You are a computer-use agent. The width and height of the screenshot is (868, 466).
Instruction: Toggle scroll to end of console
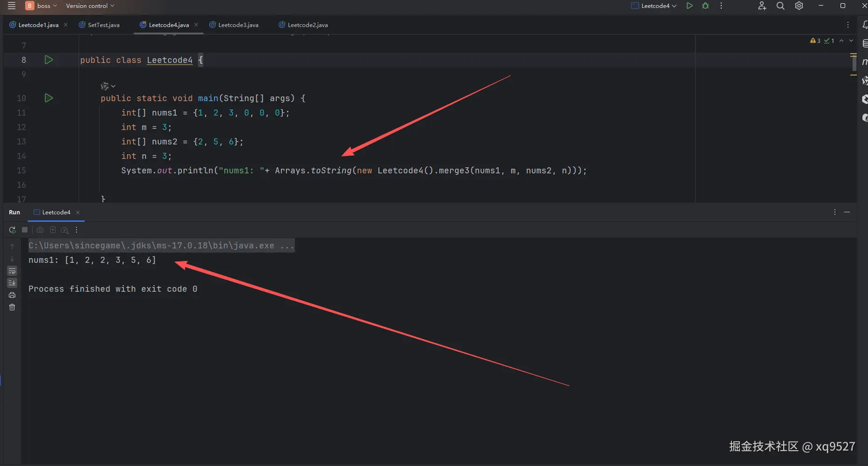[12, 283]
